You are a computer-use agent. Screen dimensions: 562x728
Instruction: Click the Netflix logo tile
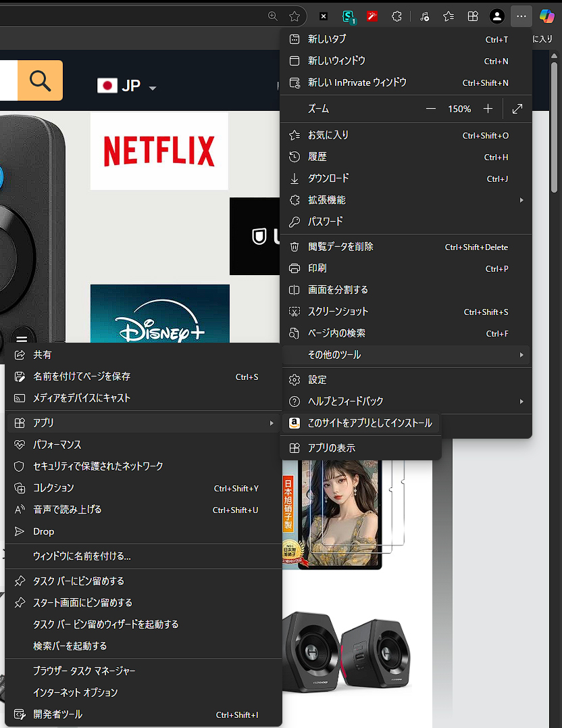[159, 151]
